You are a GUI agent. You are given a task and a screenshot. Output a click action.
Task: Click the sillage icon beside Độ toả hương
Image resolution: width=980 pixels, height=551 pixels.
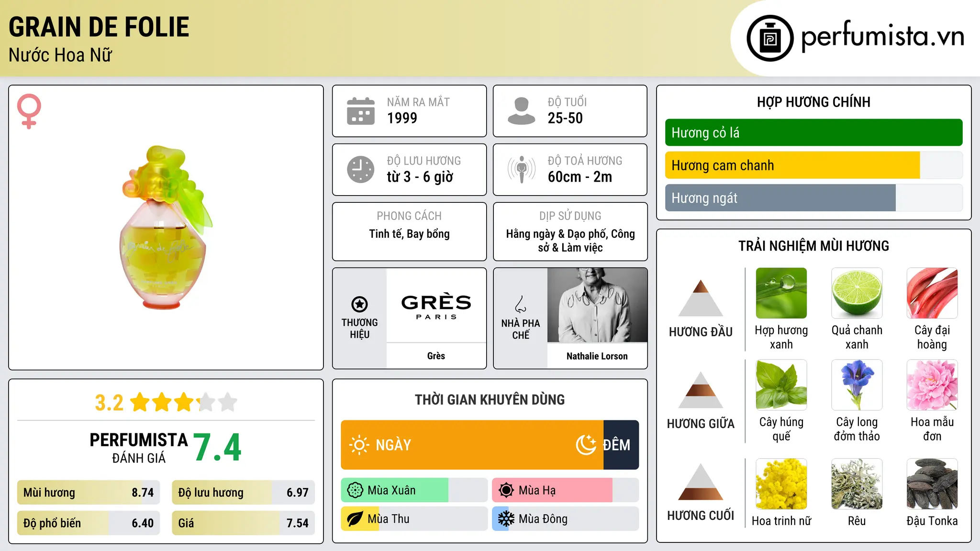pyautogui.click(x=522, y=169)
